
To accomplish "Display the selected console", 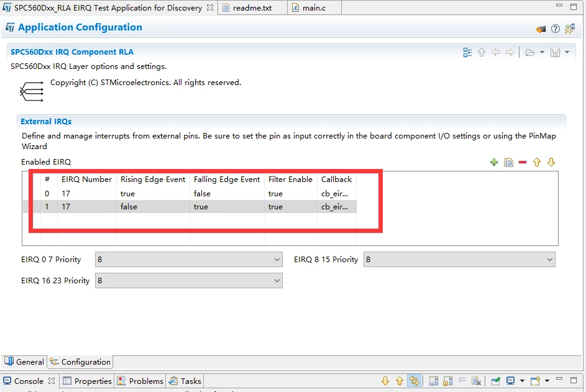I will tap(510, 381).
